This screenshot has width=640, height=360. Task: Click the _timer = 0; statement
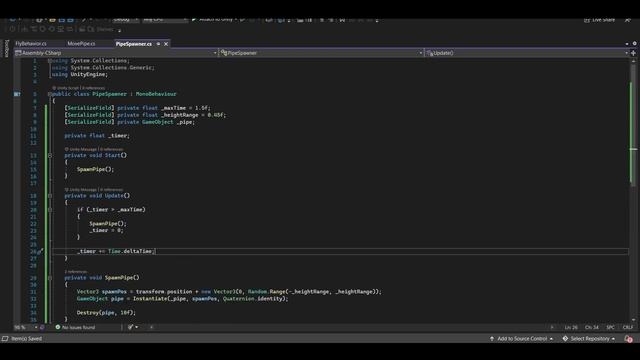click(x=106, y=231)
